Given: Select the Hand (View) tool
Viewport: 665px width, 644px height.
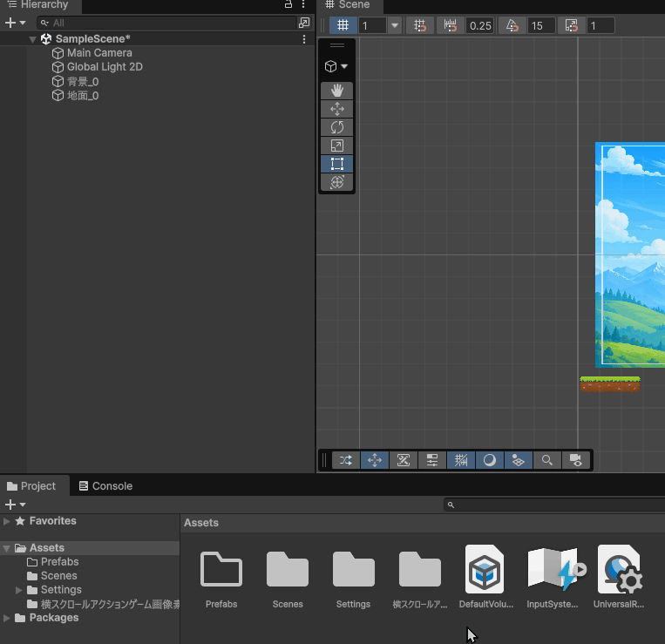Looking at the screenshot, I should coord(336,91).
